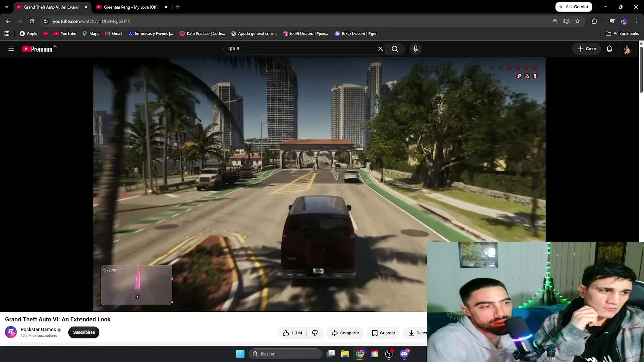Open Google Chrome from the taskbar
The width and height of the screenshot is (644, 362).
360,354
